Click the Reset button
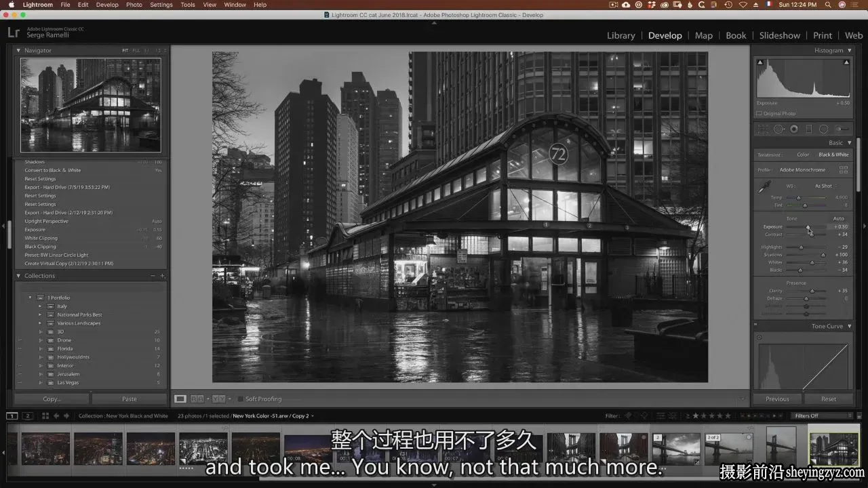 [x=829, y=399]
